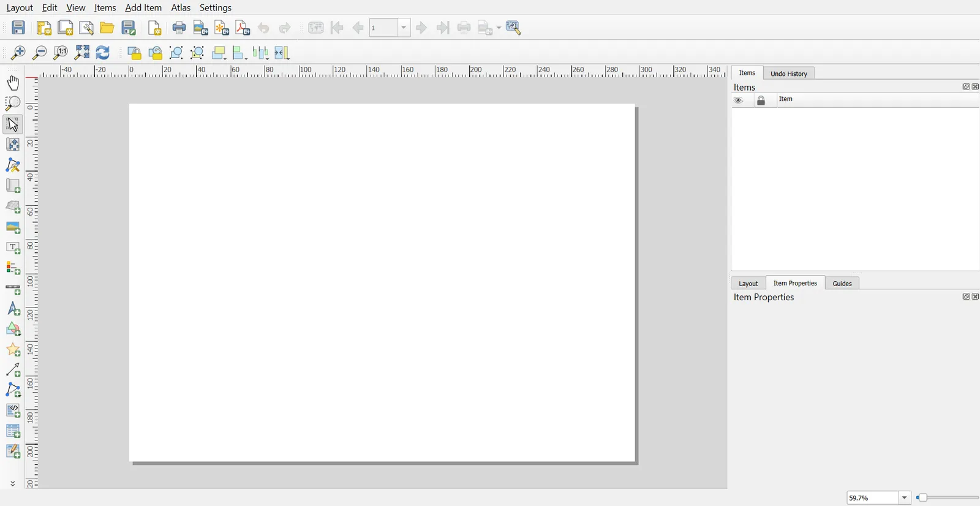Choose the Add Picture tool
This screenshot has height=506, width=980.
point(13,227)
